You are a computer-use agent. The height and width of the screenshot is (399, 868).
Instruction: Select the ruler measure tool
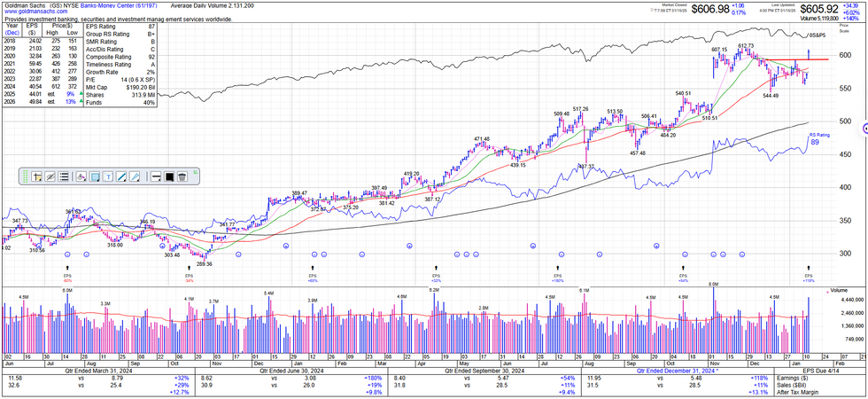click(x=136, y=176)
